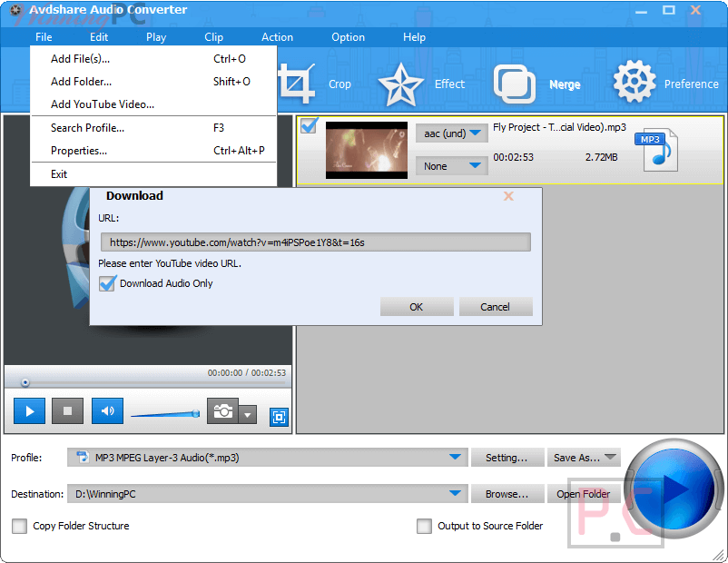This screenshot has width=728, height=563.
Task: Open the Preference gear icon
Action: coord(635,82)
